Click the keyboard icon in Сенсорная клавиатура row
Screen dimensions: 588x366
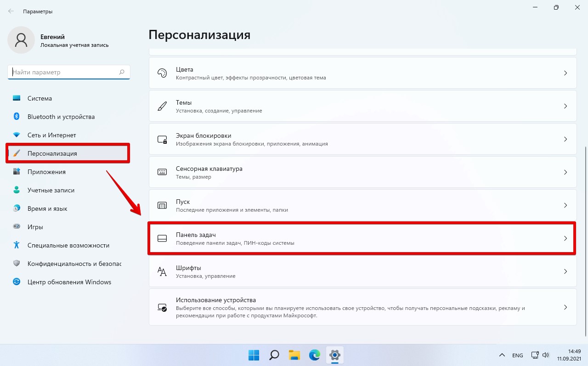162,172
